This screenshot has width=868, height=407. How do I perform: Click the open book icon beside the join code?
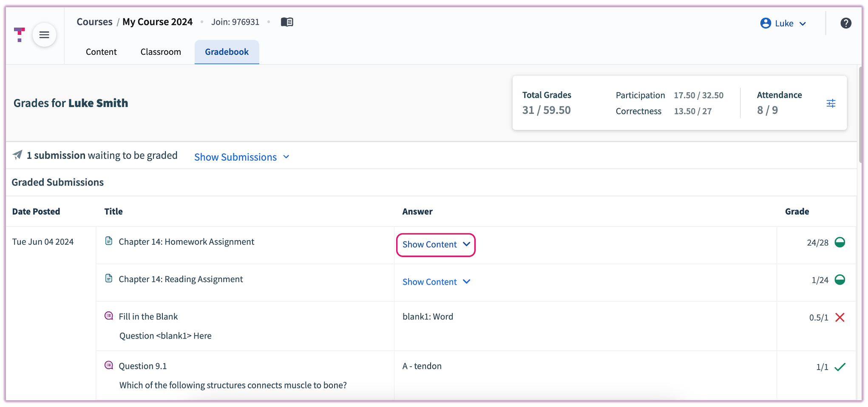[x=287, y=22]
